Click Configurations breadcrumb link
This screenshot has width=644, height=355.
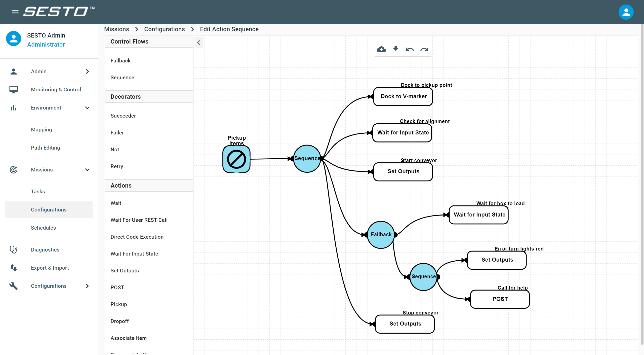click(x=164, y=29)
